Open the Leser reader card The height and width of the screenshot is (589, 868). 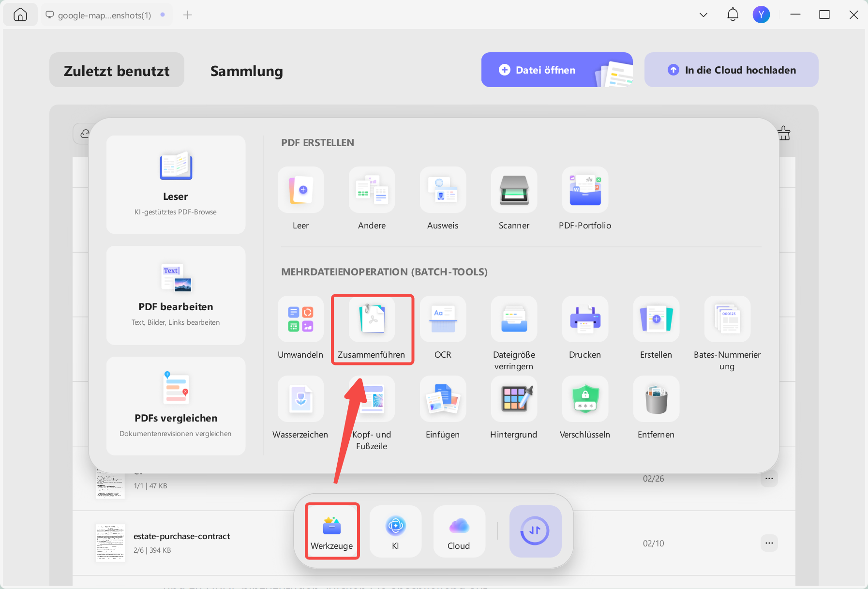(176, 184)
